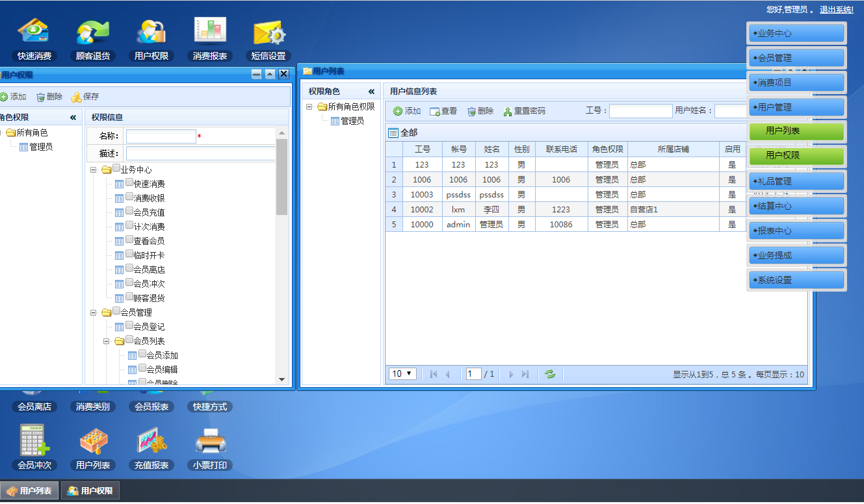Image resolution: width=864 pixels, height=504 pixels.
Task: Launch the 消费报表 chart icon
Action: (210, 31)
